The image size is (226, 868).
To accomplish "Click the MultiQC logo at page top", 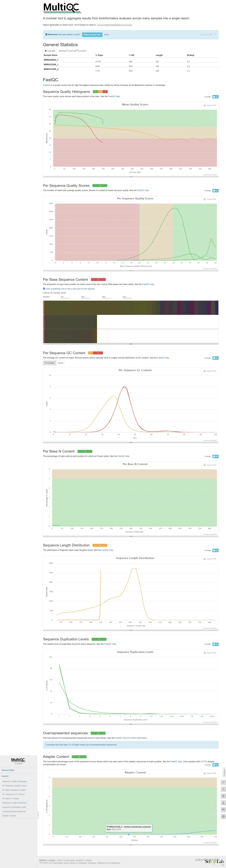I will click(x=62, y=8).
